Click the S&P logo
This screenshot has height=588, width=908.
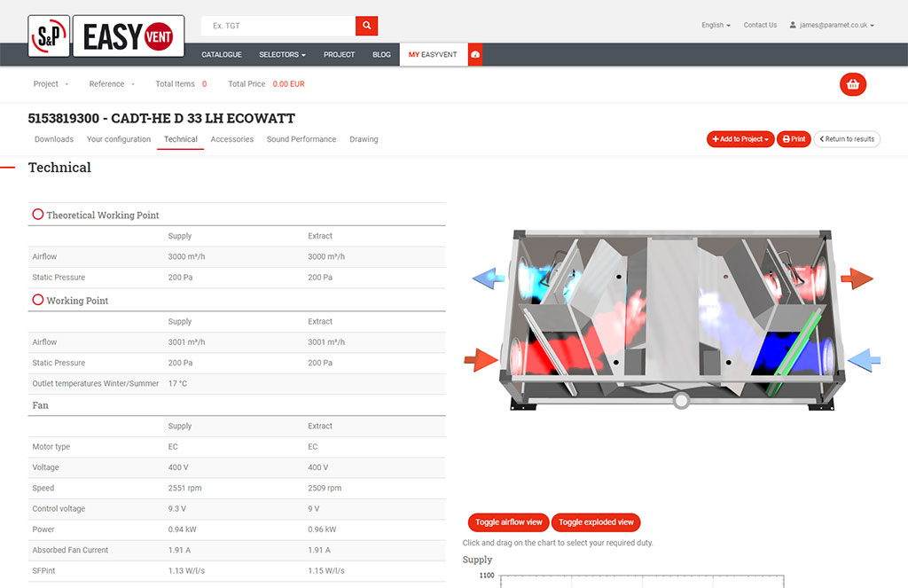tap(50, 36)
